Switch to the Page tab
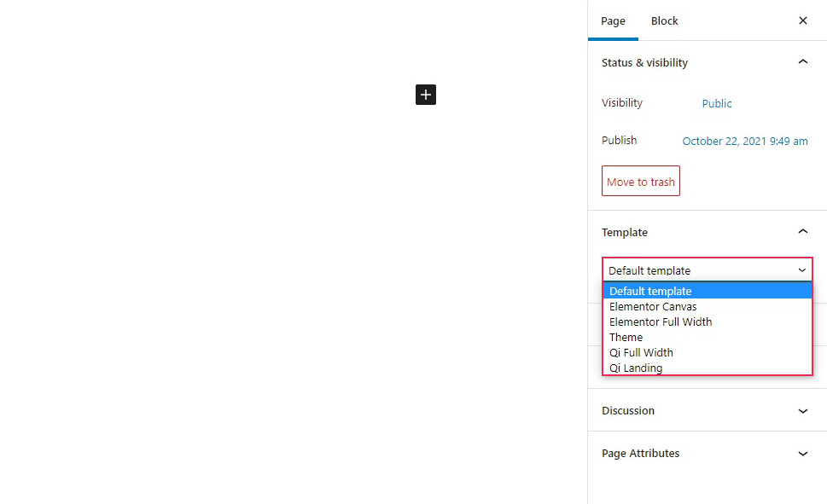827x504 pixels. click(613, 20)
